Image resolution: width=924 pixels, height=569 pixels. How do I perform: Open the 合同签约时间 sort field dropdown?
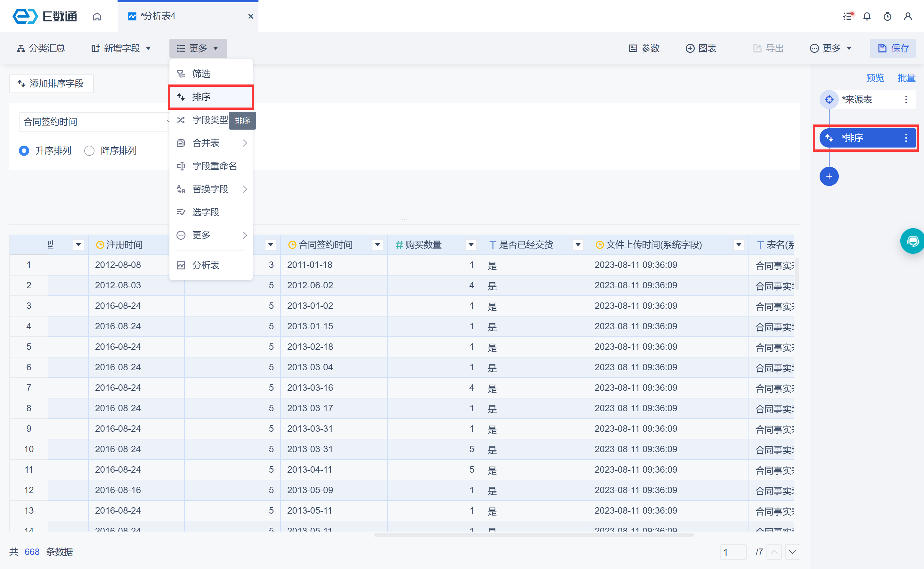[94, 122]
